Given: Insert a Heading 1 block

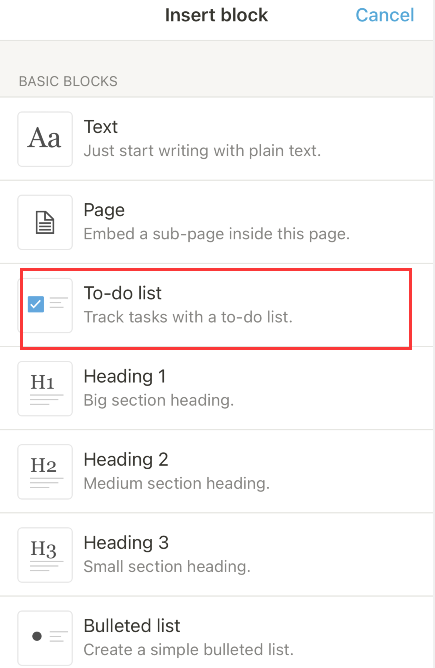Looking at the screenshot, I should click(217, 389).
